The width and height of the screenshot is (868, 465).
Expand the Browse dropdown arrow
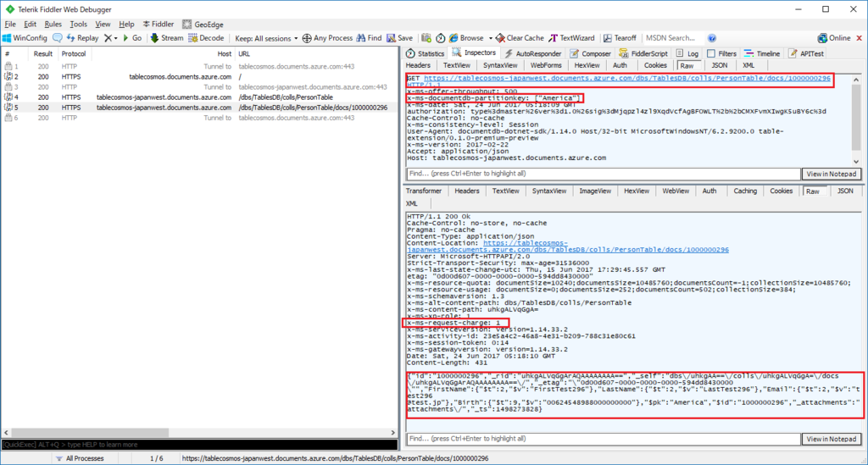(x=491, y=38)
